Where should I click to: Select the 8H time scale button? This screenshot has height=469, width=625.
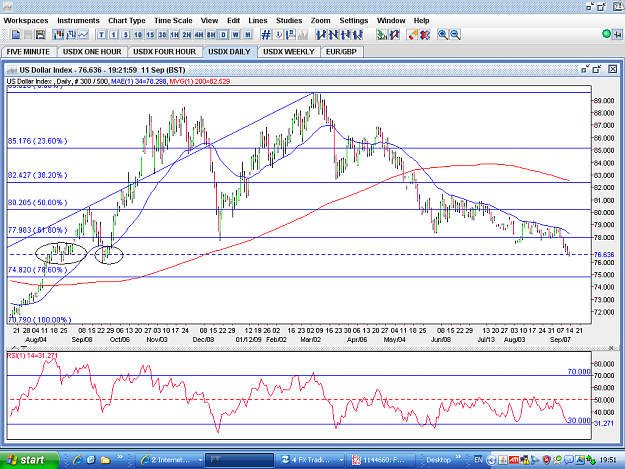tap(211, 35)
